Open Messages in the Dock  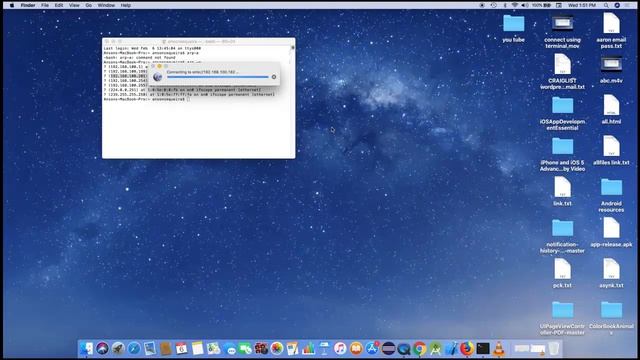(x=229, y=349)
